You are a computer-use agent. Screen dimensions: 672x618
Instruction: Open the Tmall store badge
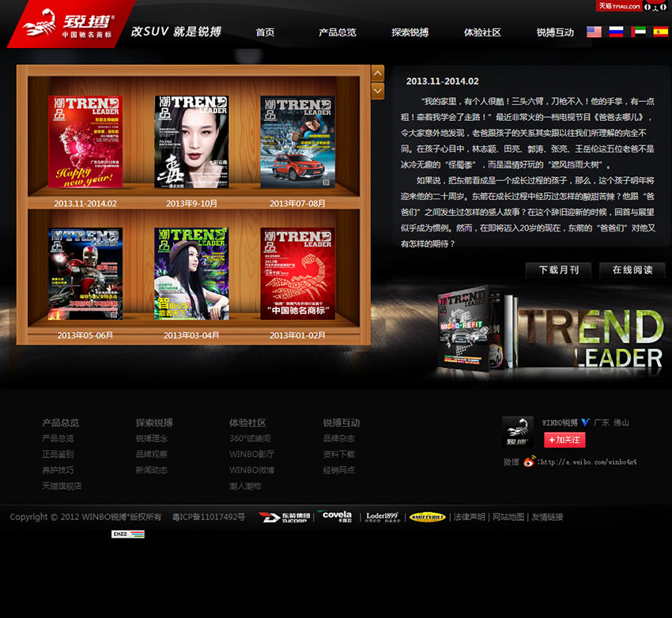pos(619,6)
